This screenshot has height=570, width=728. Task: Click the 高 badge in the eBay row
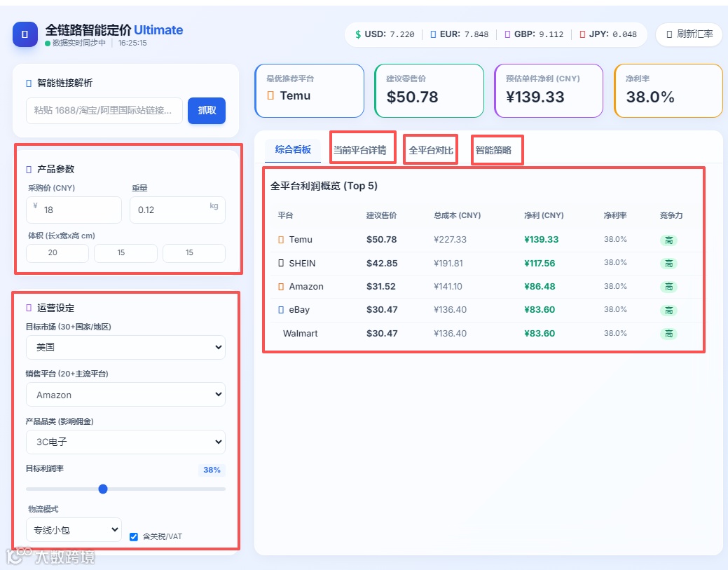668,311
